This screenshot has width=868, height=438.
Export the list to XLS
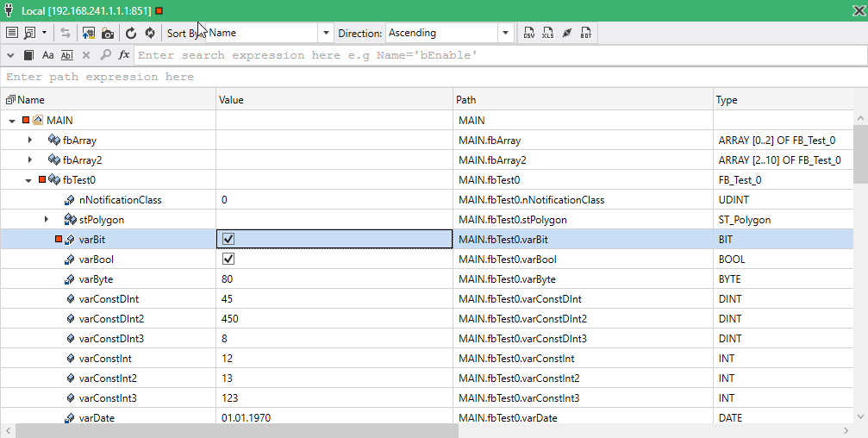(547, 33)
